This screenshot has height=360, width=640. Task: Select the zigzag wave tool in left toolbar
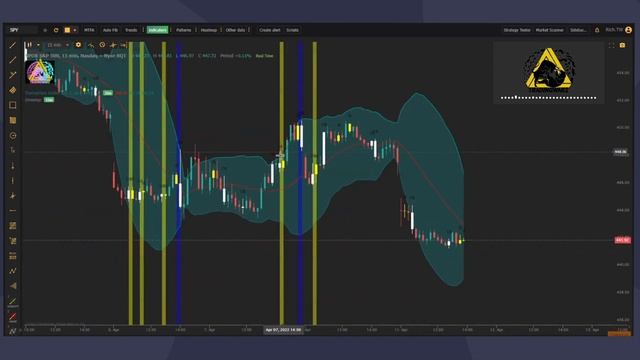13,271
